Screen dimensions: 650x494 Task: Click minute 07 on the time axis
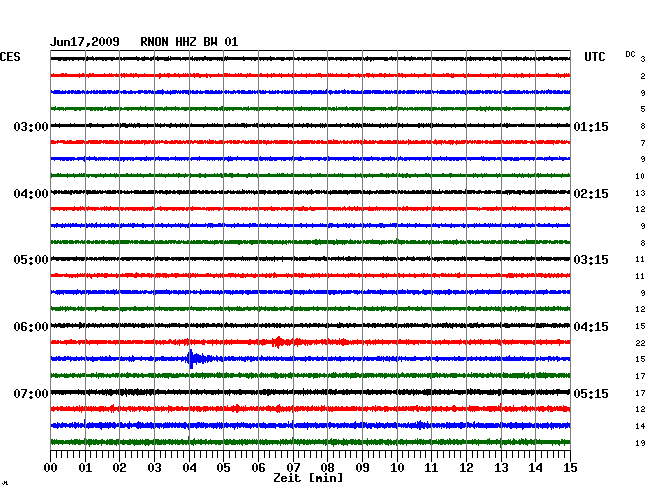pyautogui.click(x=293, y=467)
